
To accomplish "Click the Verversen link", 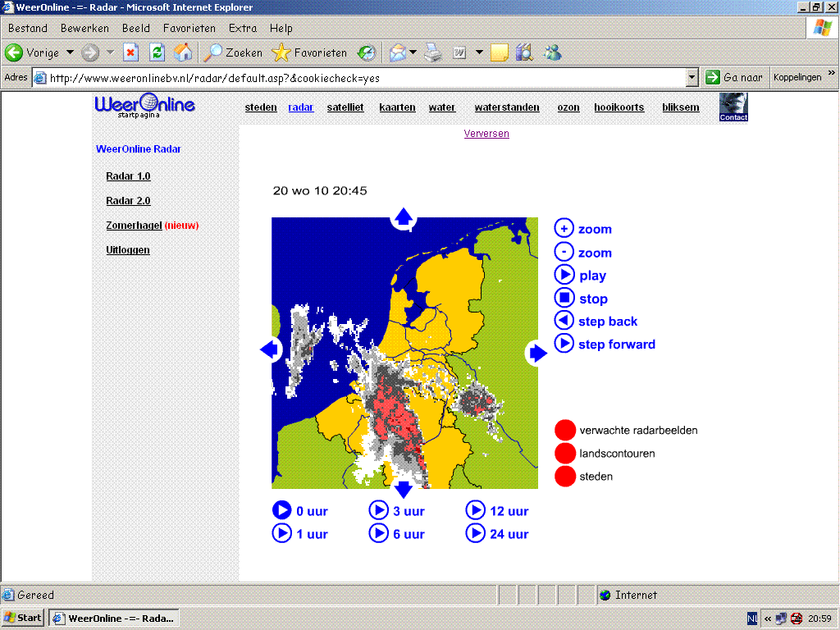I will [x=486, y=134].
